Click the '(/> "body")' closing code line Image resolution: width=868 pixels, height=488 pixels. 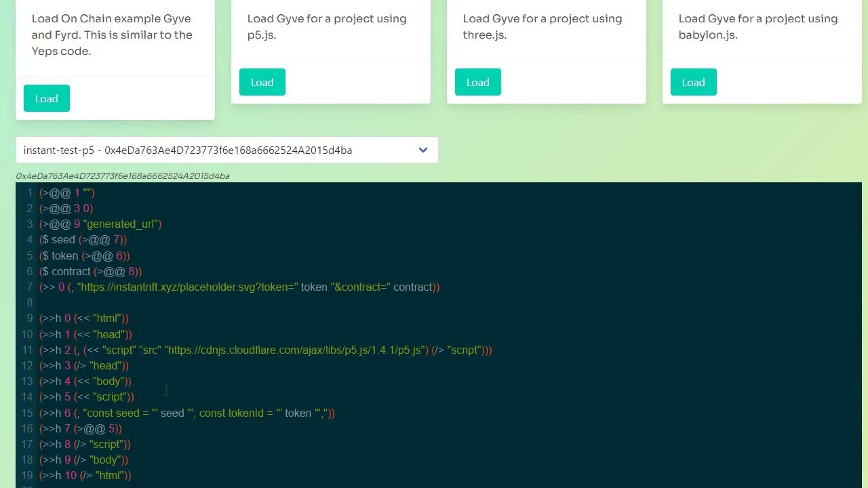tap(84, 460)
